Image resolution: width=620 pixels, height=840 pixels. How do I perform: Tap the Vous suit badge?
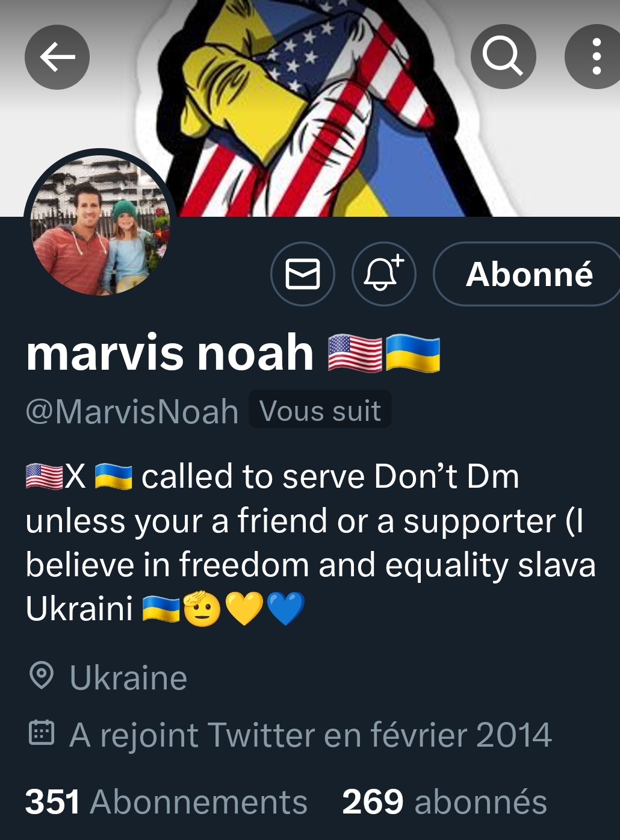coord(320,411)
